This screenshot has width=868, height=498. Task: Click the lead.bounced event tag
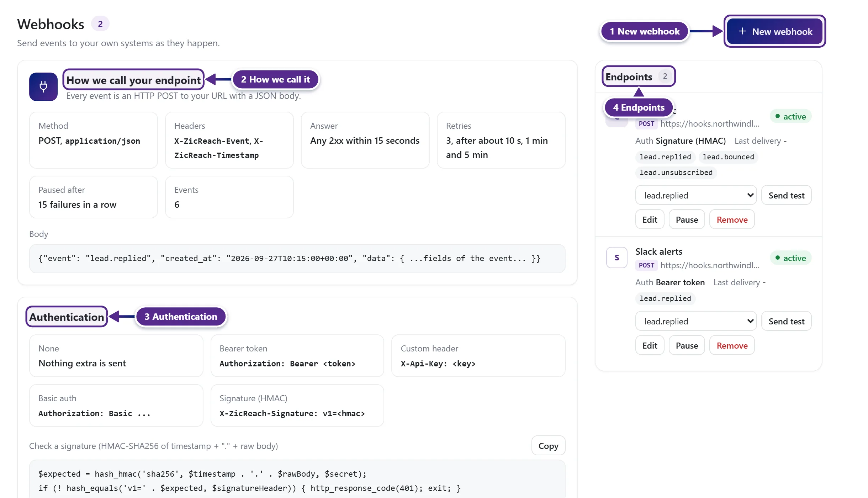click(728, 157)
